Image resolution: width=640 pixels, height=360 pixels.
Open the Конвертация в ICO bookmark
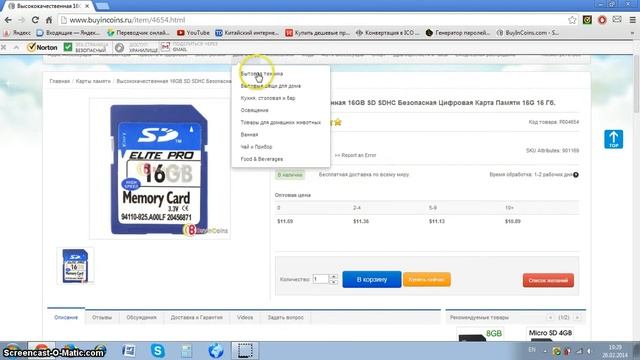coord(387,33)
